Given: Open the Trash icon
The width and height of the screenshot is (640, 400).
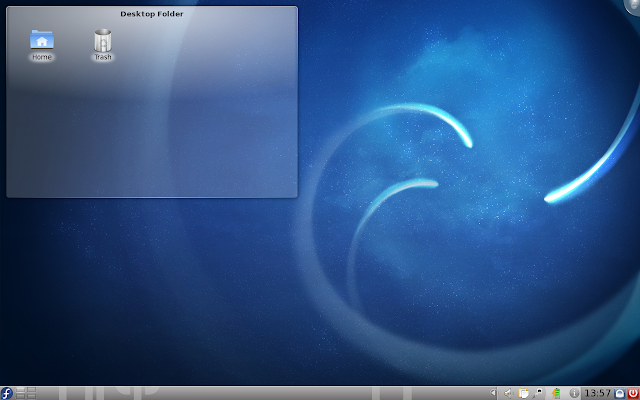Looking at the screenshot, I should [102, 42].
